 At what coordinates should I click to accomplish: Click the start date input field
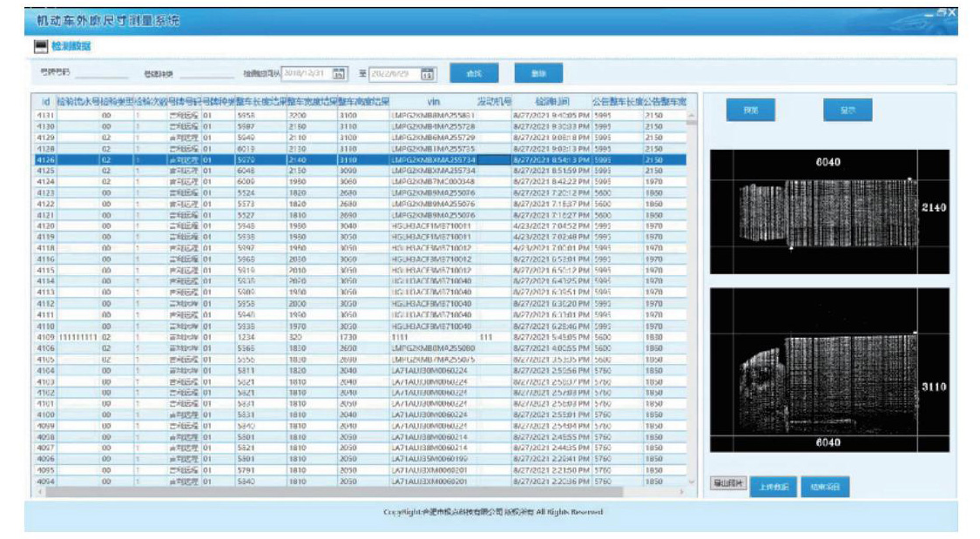pyautogui.click(x=307, y=74)
